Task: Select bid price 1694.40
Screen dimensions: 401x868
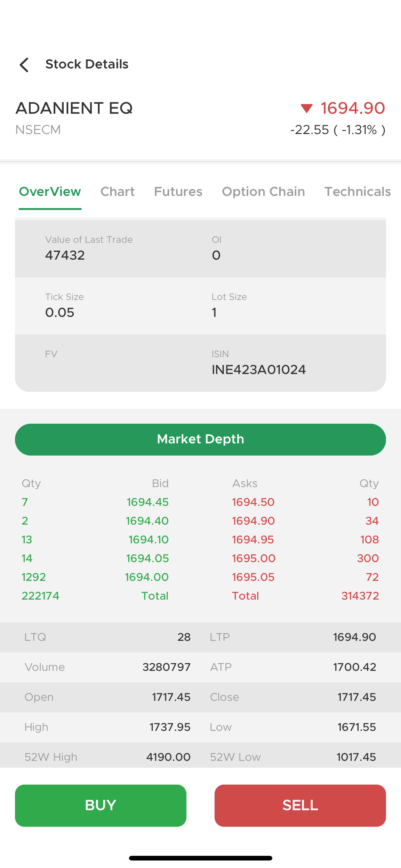Action: point(147,521)
